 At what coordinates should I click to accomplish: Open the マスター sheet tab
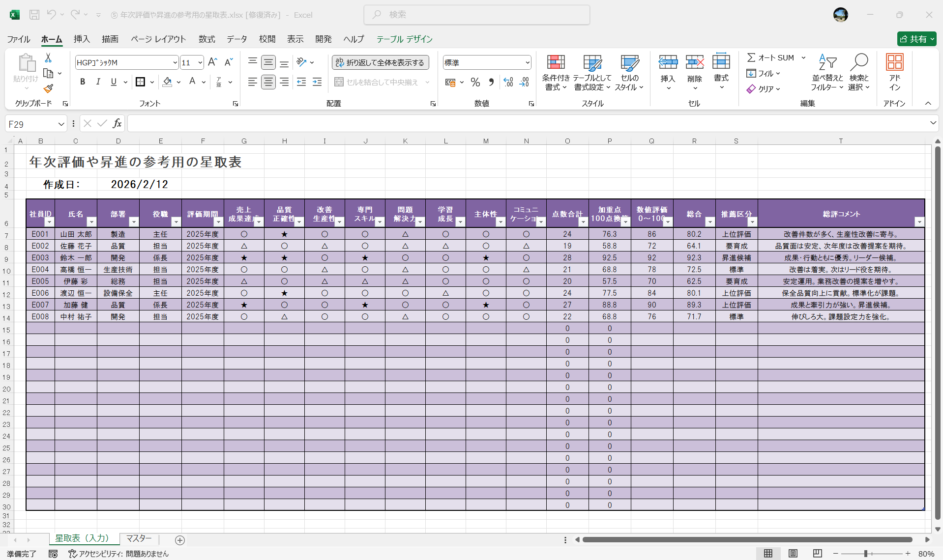[x=139, y=538]
